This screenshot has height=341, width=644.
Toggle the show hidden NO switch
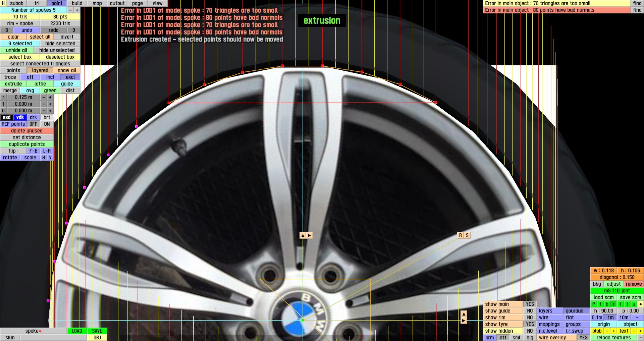(530, 331)
